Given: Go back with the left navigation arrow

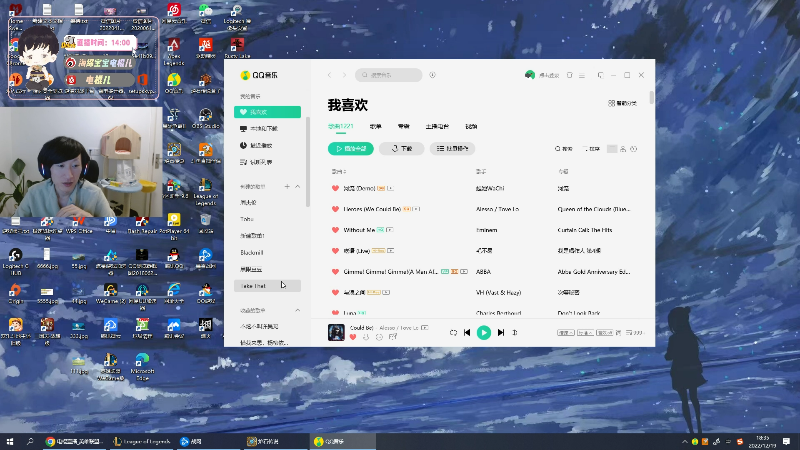Looking at the screenshot, I should coord(330,75).
